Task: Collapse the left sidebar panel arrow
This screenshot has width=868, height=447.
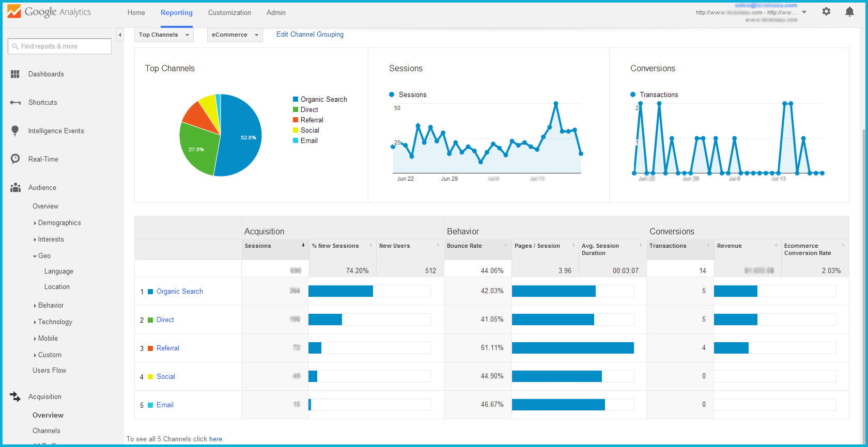Action: pyautogui.click(x=120, y=35)
